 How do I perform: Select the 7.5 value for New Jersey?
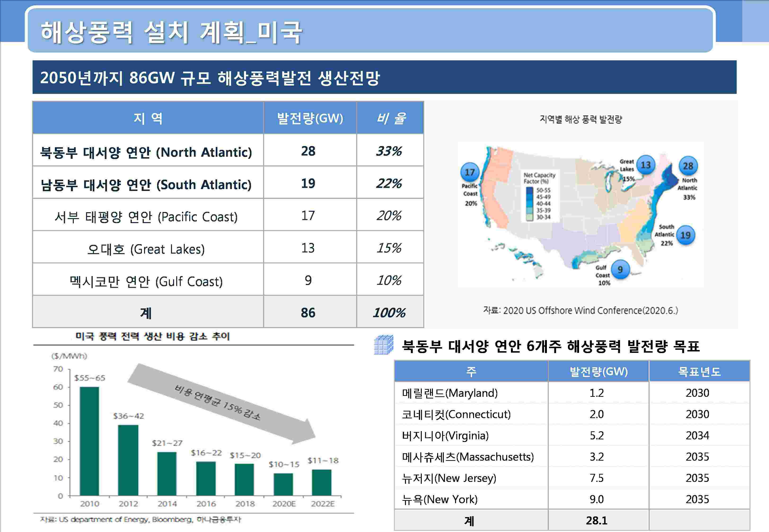click(597, 478)
